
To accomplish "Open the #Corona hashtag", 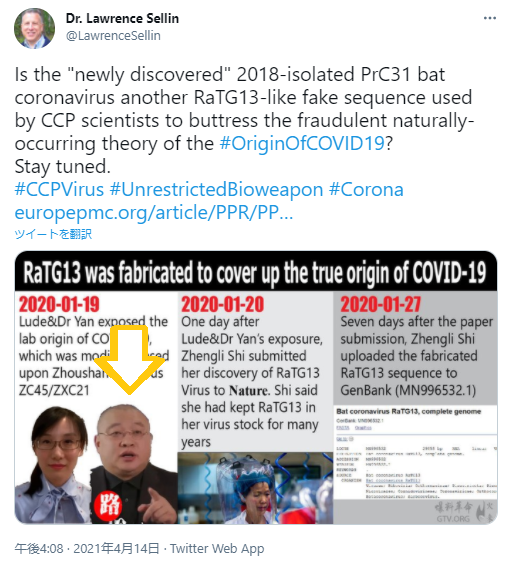I will pos(366,189).
